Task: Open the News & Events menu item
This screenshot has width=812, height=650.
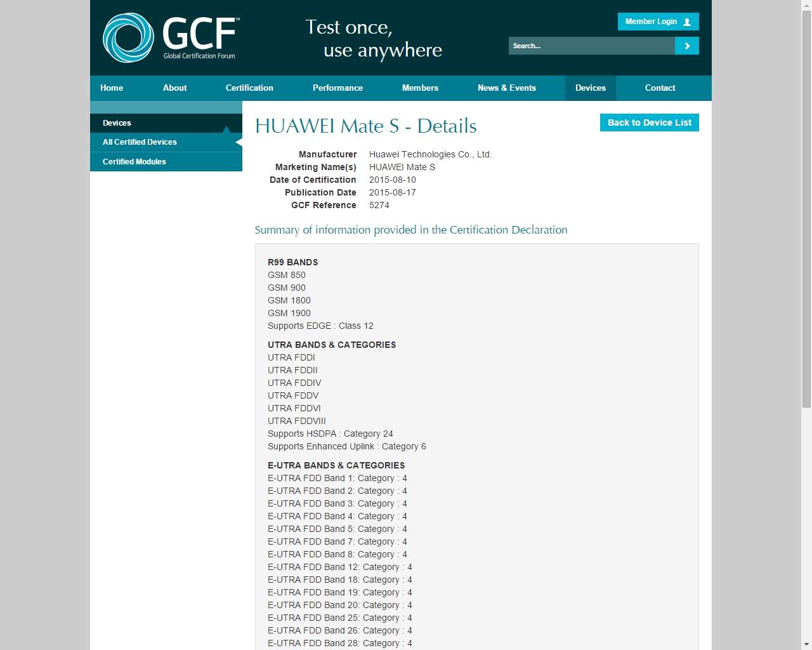Action: point(507,88)
